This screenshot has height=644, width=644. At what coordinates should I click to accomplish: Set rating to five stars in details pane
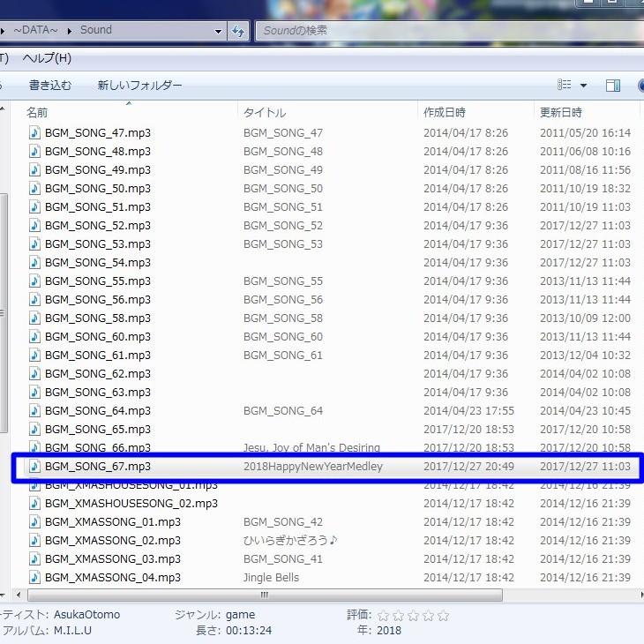444,616
